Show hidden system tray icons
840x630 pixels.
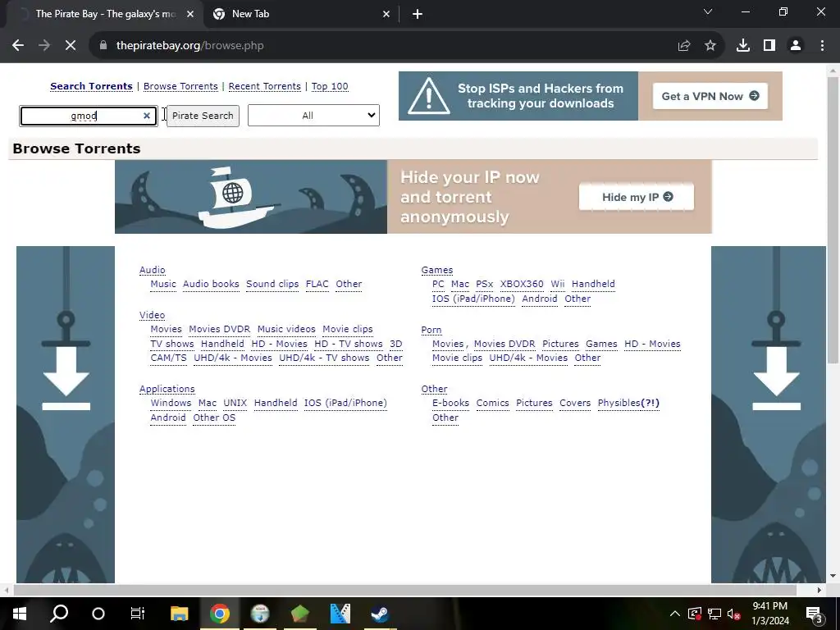(675, 614)
